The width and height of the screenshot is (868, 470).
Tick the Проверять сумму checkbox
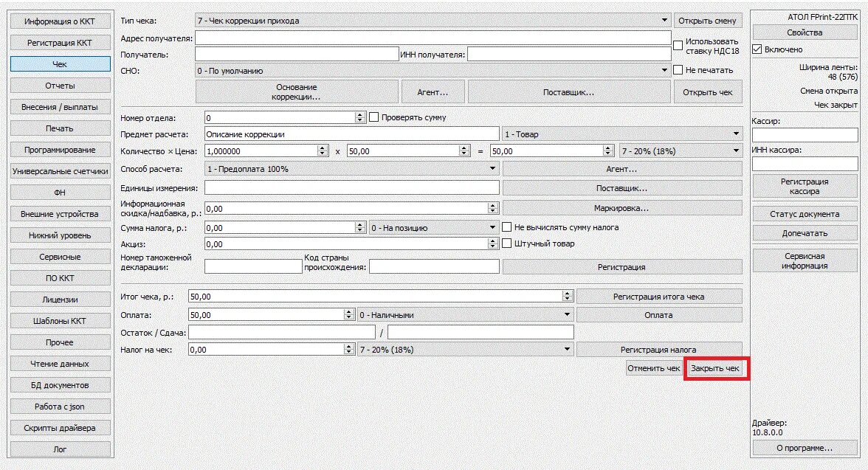(x=373, y=117)
